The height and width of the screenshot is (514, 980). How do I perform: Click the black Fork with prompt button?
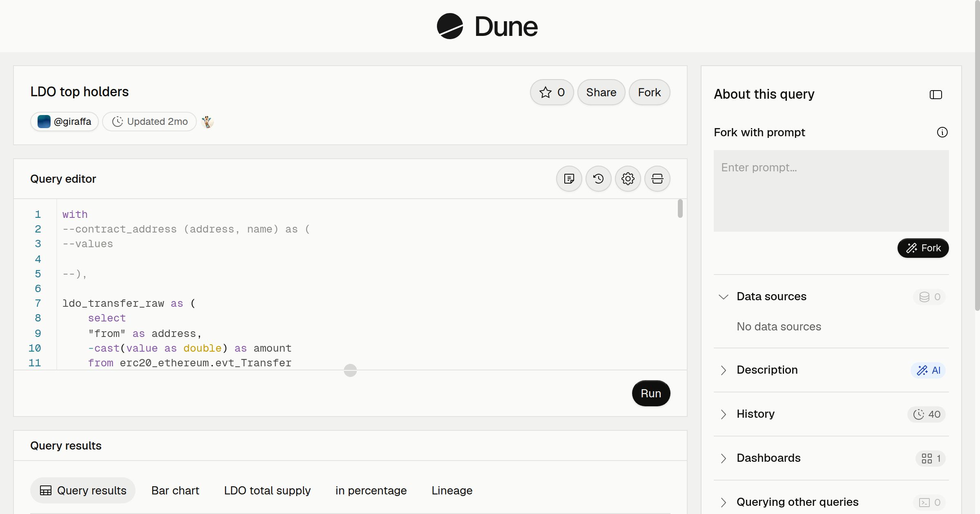923,248
